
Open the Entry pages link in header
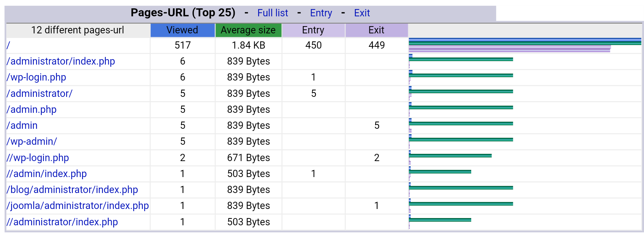tap(321, 13)
